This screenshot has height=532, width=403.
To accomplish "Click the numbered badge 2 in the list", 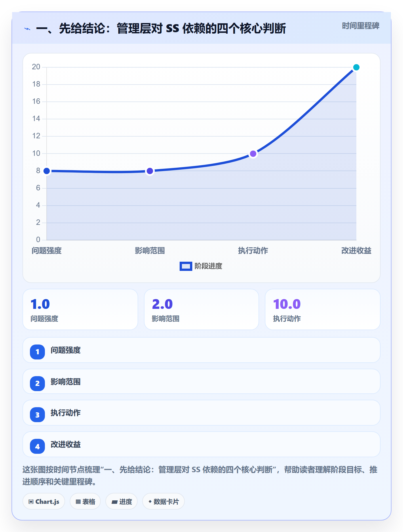I will click(x=37, y=383).
